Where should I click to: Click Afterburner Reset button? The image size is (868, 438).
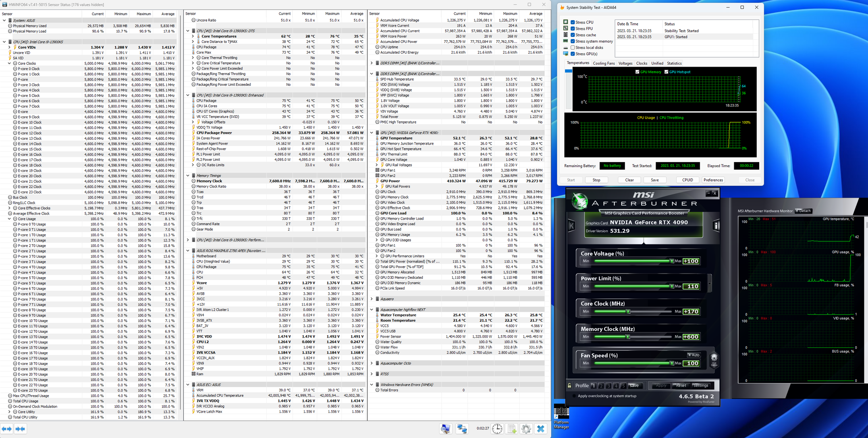(x=681, y=386)
